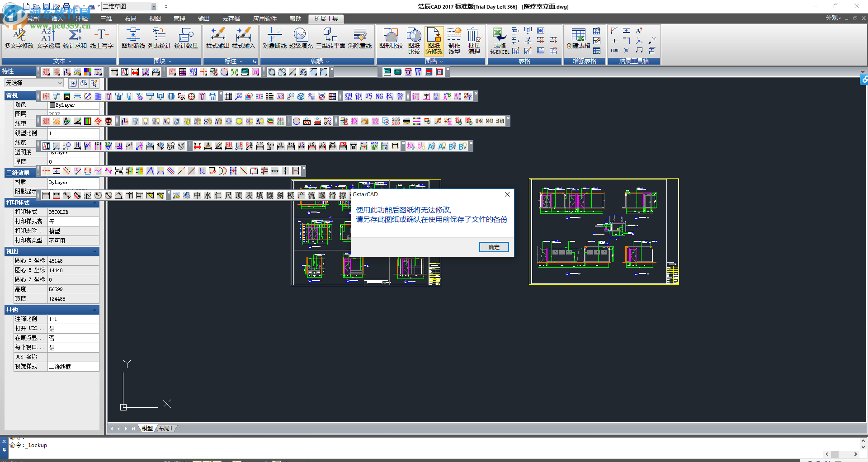Toggle the pick-add selection mode button

click(x=73, y=83)
